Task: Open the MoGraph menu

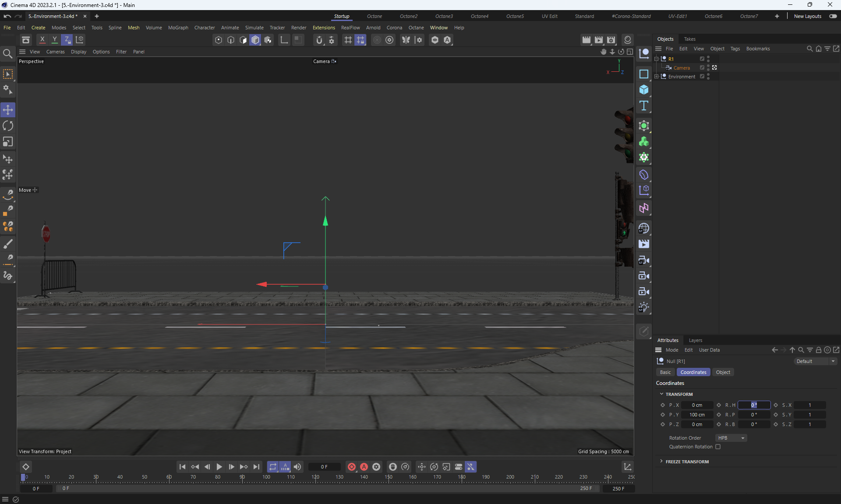Action: click(178, 28)
